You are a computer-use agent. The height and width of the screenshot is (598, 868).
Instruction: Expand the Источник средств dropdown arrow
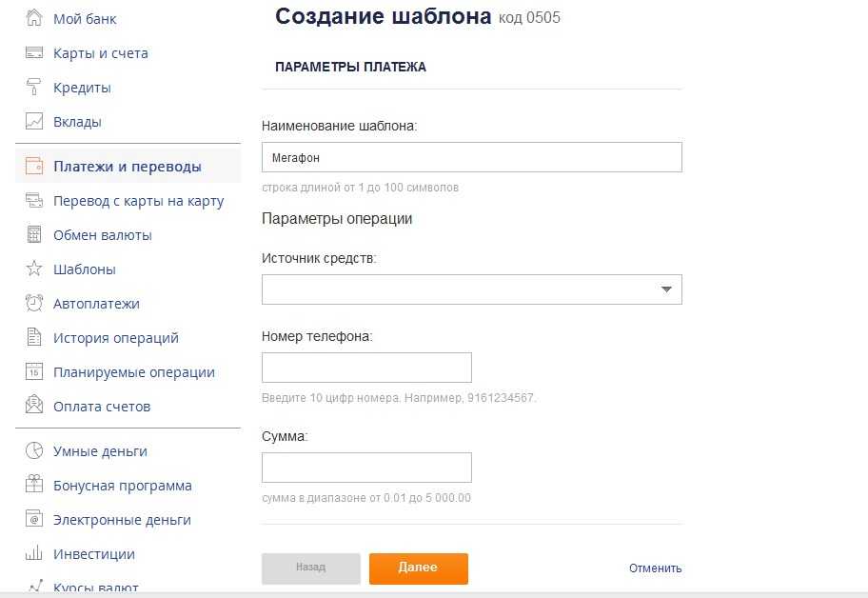[x=666, y=289]
